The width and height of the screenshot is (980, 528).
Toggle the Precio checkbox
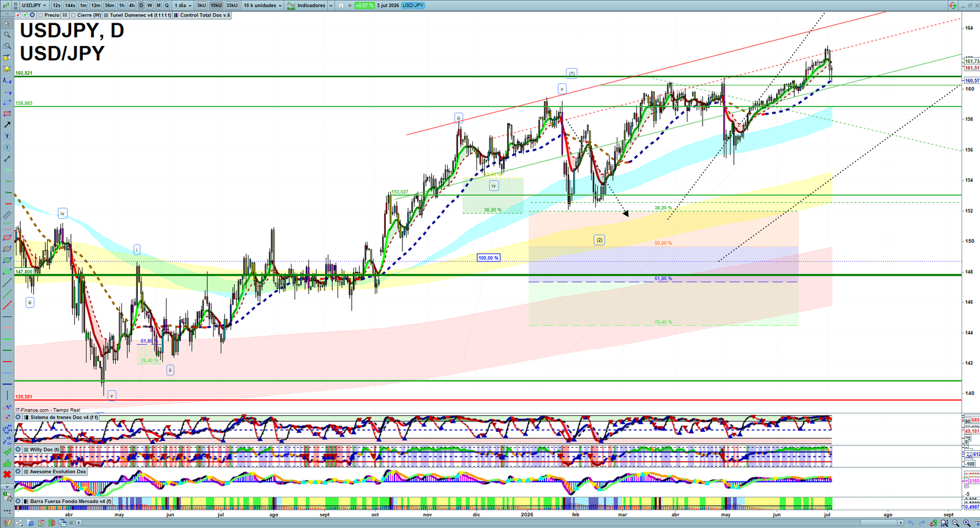(40, 15)
